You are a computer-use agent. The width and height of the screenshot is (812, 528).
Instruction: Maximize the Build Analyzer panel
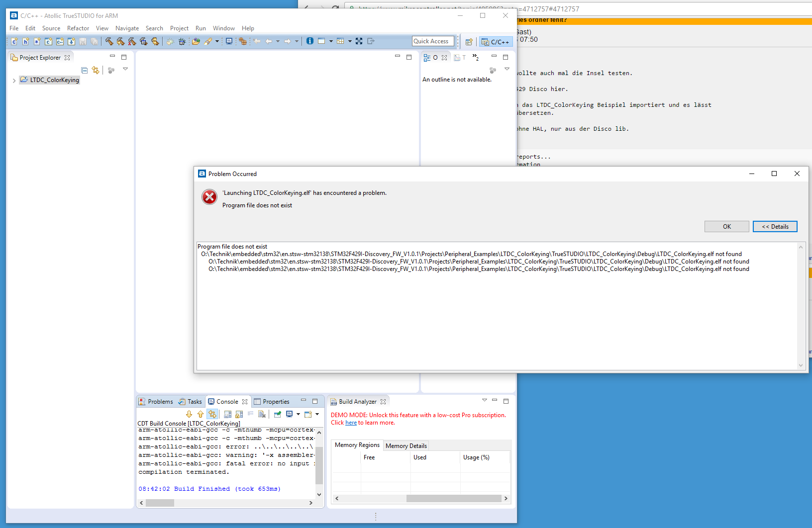(x=506, y=401)
